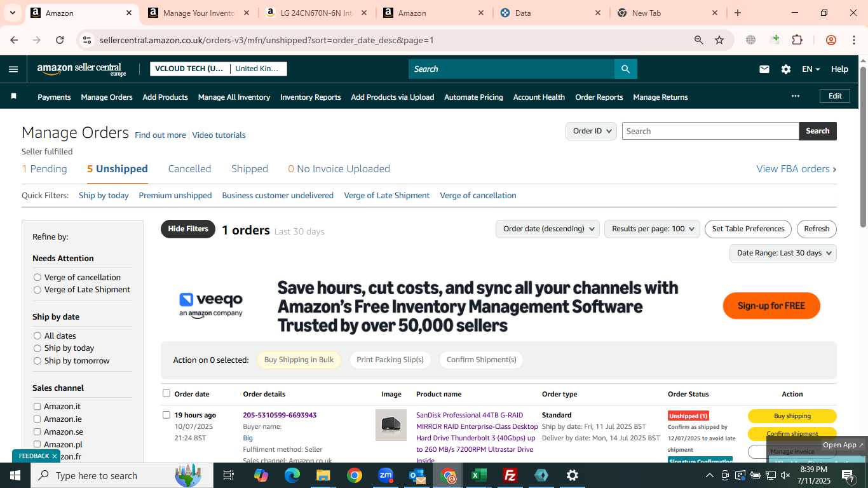Screen dimensions: 868x488
Task: Click Sign-up for FREE Veeqo button
Action: [771, 306]
